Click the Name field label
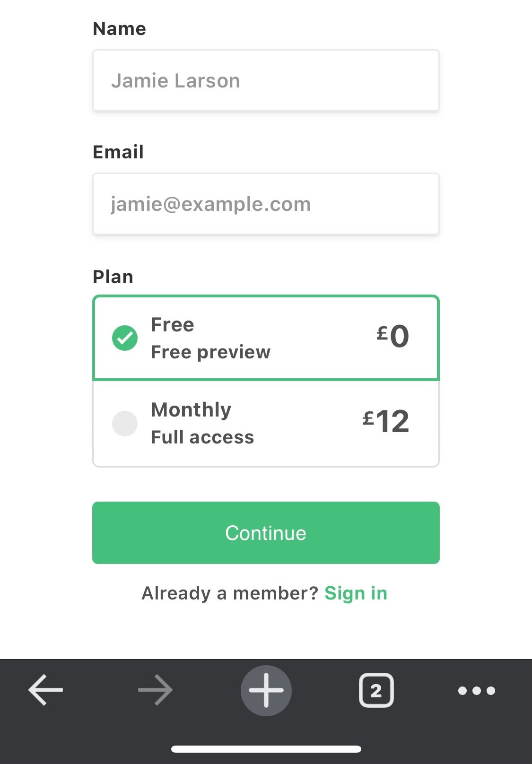 click(119, 29)
